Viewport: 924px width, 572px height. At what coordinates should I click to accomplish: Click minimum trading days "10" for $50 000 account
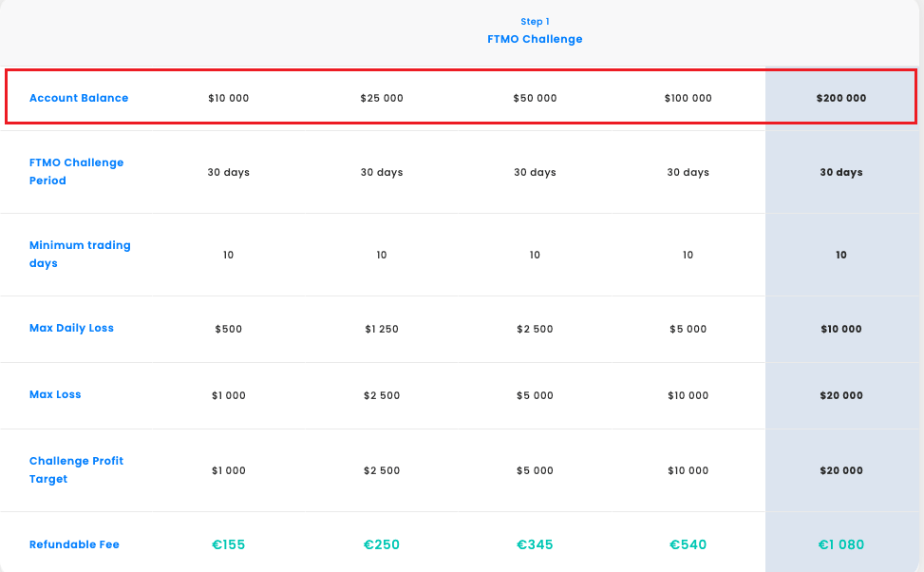click(x=535, y=255)
